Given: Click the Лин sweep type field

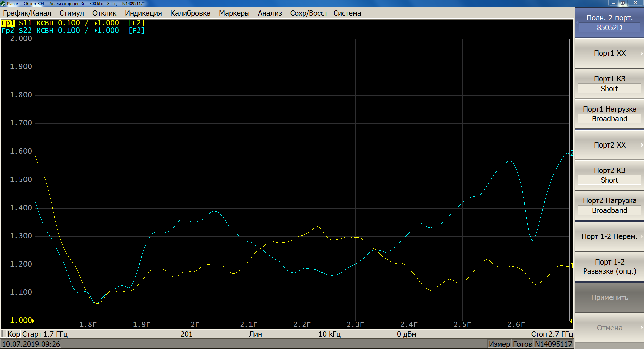Looking at the screenshot, I should tap(255, 334).
